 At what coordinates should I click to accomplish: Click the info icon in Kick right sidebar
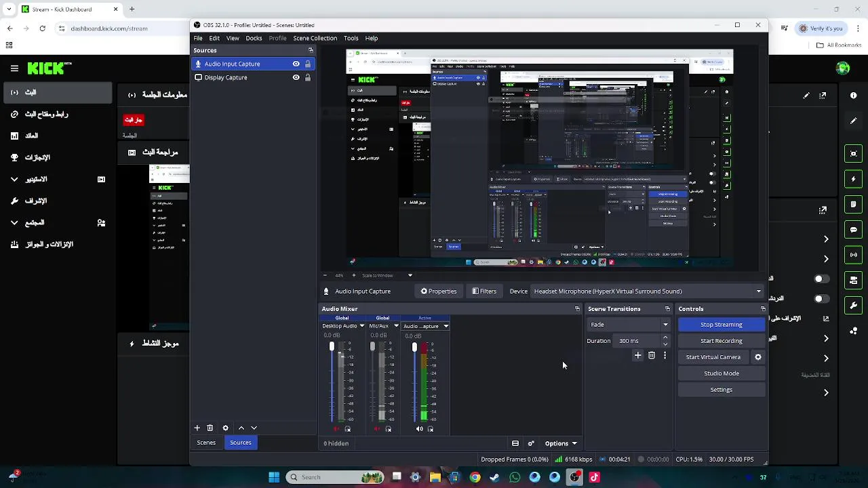[x=853, y=96]
